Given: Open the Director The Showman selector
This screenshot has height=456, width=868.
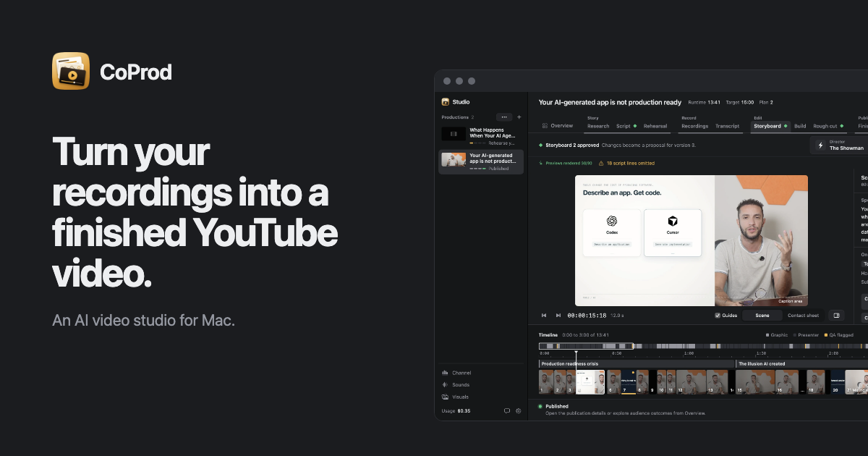Looking at the screenshot, I should [x=839, y=145].
